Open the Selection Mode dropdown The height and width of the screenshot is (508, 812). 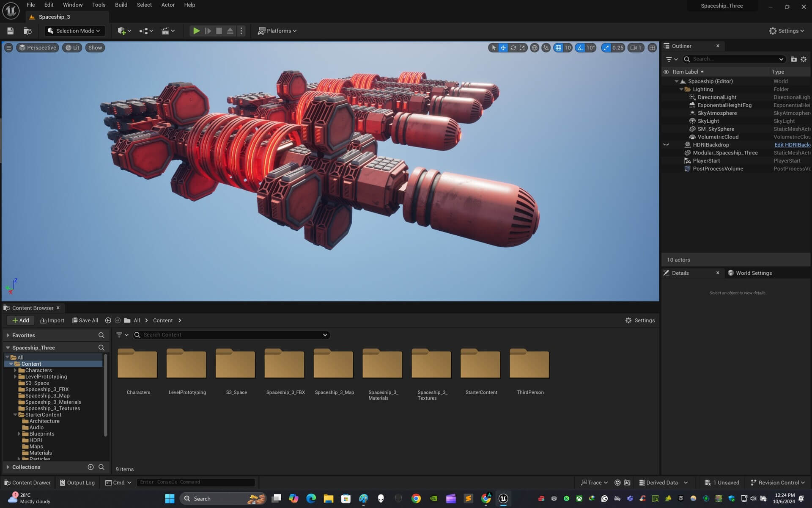pos(74,31)
